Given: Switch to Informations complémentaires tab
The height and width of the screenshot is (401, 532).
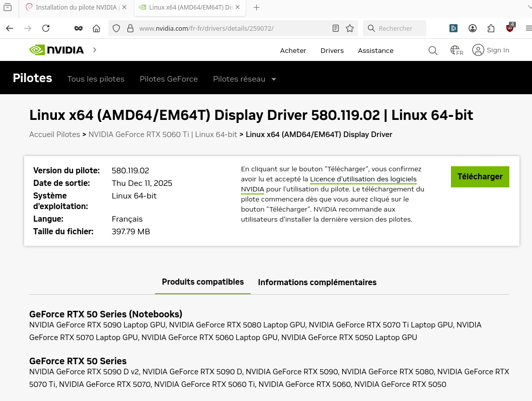Looking at the screenshot, I should pyautogui.click(x=317, y=282).
